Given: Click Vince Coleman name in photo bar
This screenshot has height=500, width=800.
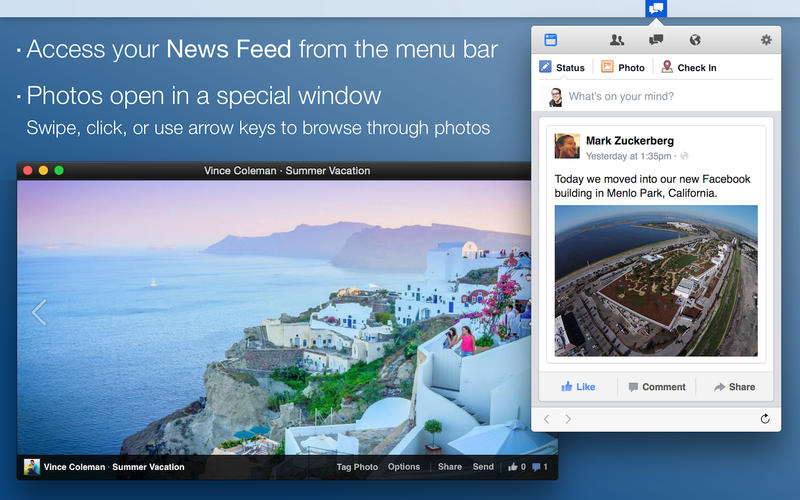Looking at the screenshot, I should [x=74, y=467].
